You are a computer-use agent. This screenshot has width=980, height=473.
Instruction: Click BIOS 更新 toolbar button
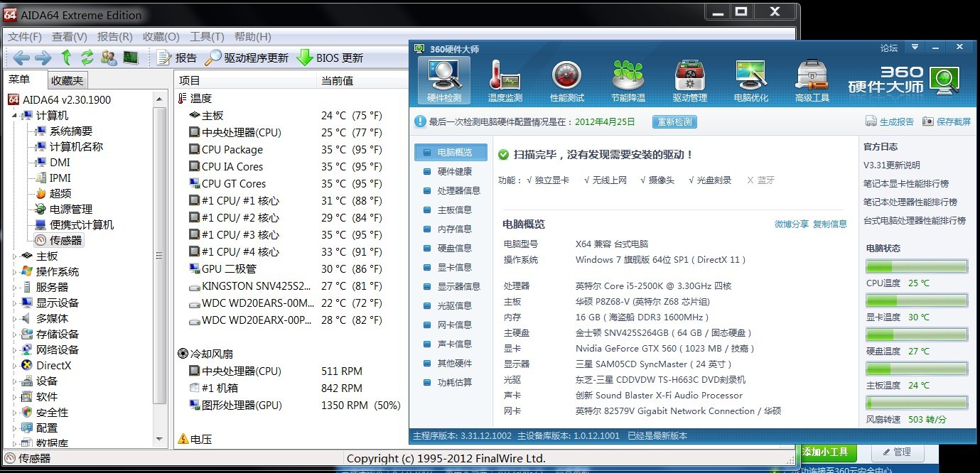click(330, 58)
